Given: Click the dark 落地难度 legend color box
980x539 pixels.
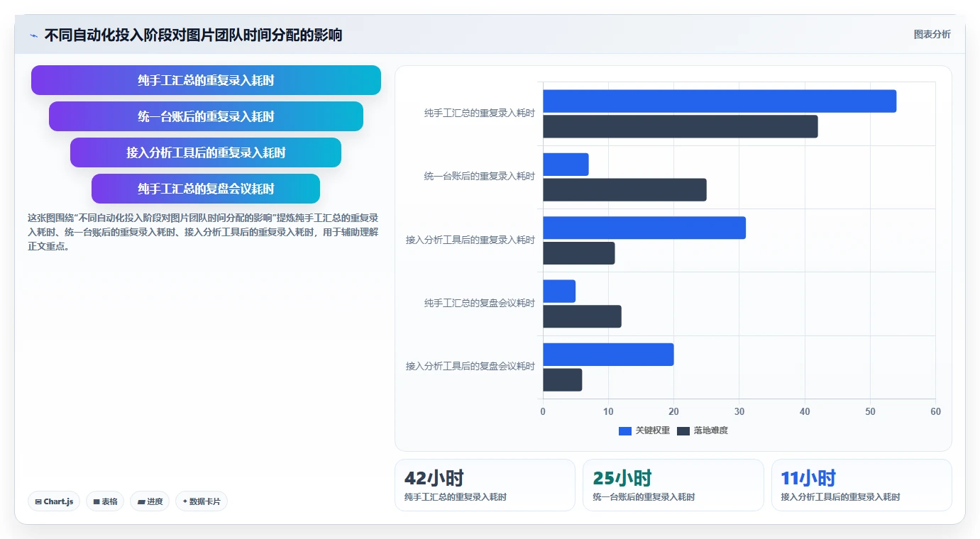Looking at the screenshot, I should pos(683,430).
